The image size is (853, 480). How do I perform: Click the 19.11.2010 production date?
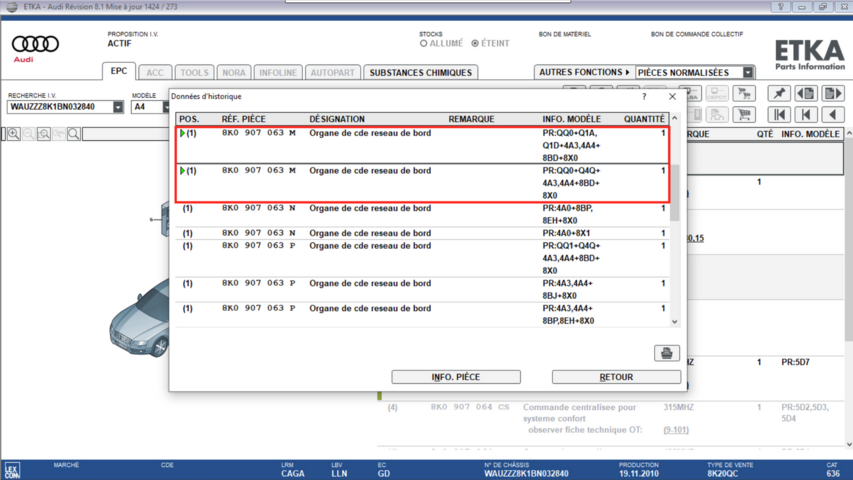tap(638, 473)
